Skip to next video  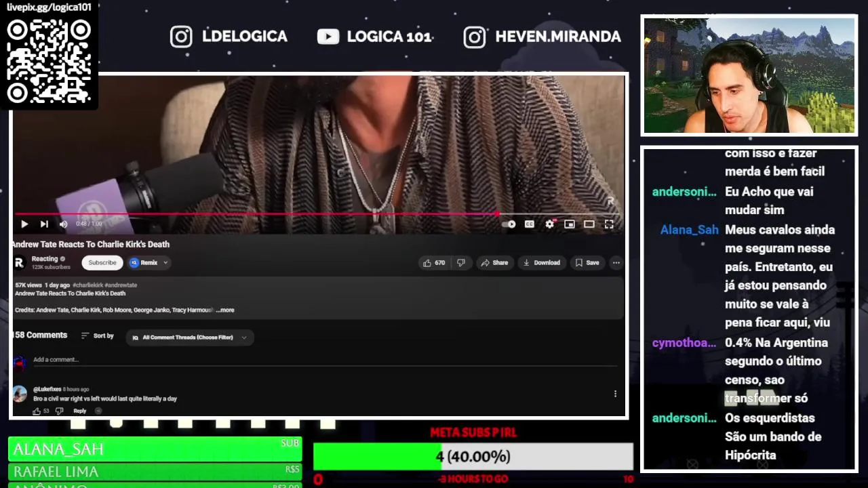(44, 224)
